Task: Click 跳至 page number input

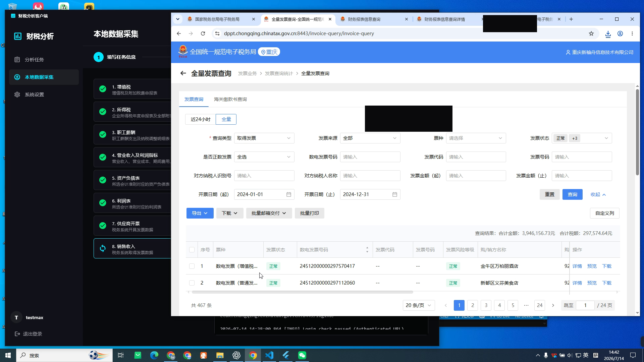Action: 585,305
